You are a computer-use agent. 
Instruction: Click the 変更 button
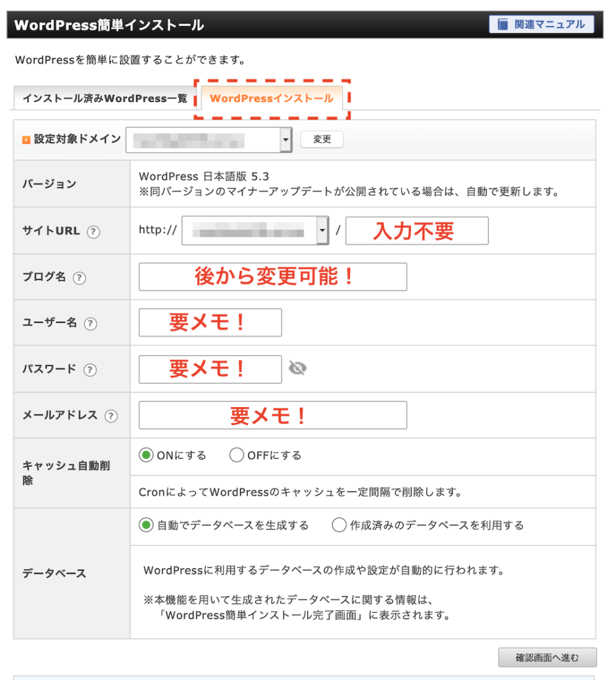[x=322, y=139]
